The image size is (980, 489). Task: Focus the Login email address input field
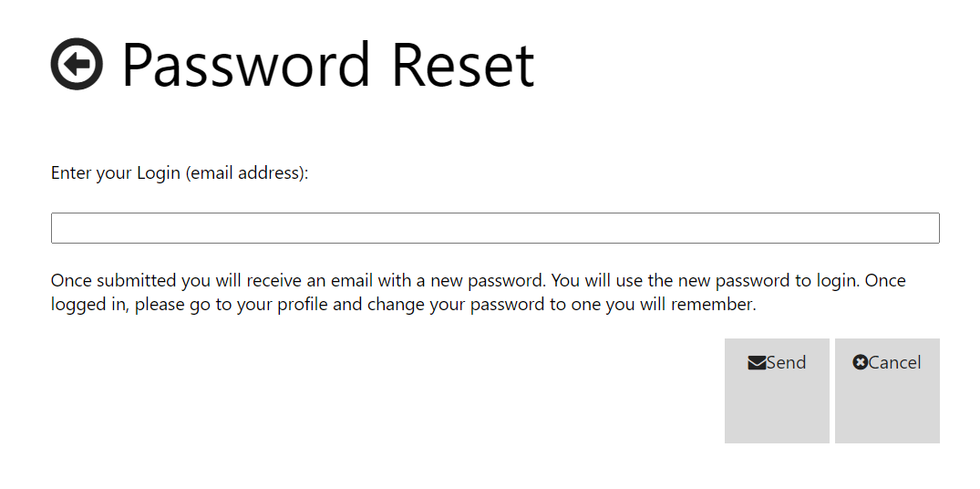(x=495, y=228)
